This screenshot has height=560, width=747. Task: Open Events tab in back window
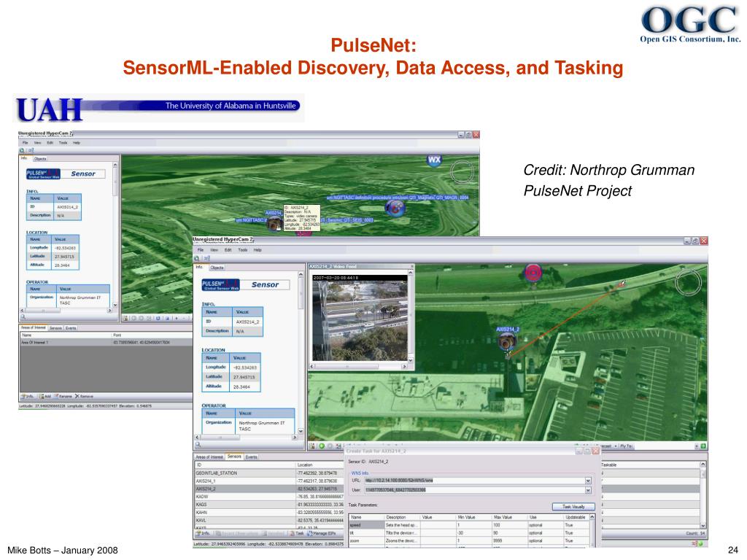click(x=71, y=328)
